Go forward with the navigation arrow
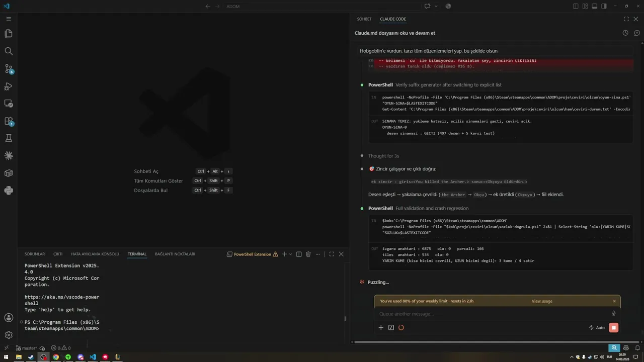 tap(218, 6)
